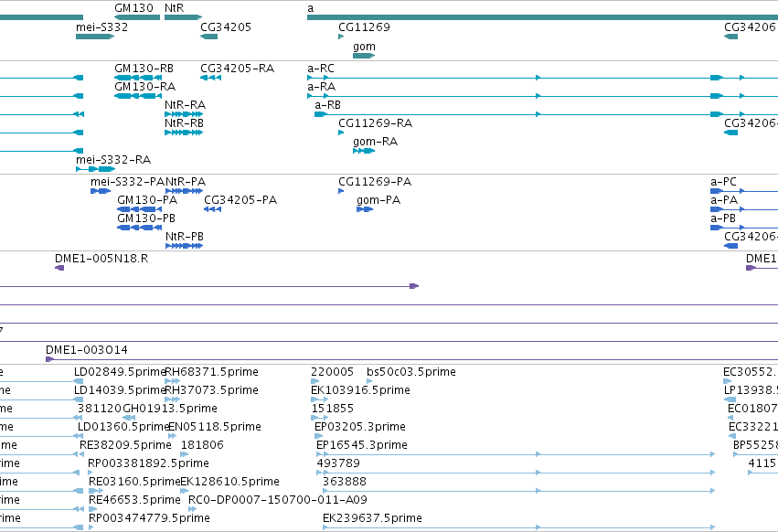
Task: Click the RC0-DP0007-150700-011-A09 label
Action: point(278,500)
